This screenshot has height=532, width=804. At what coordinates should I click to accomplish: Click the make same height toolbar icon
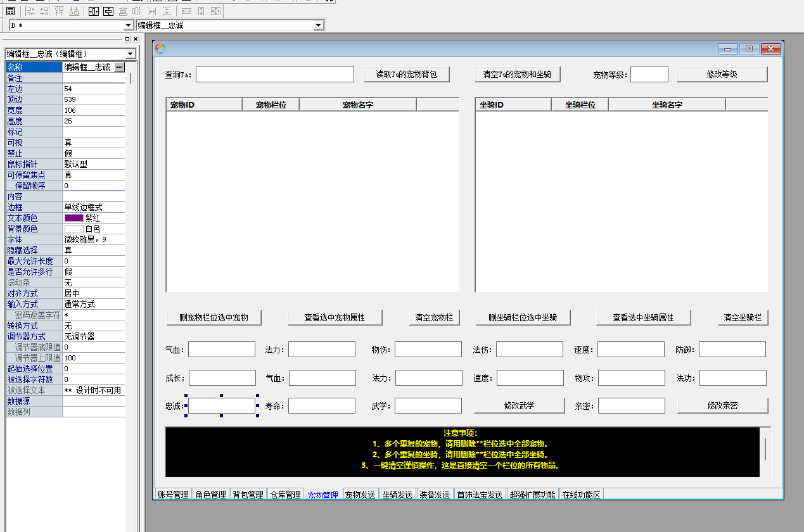[x=201, y=11]
